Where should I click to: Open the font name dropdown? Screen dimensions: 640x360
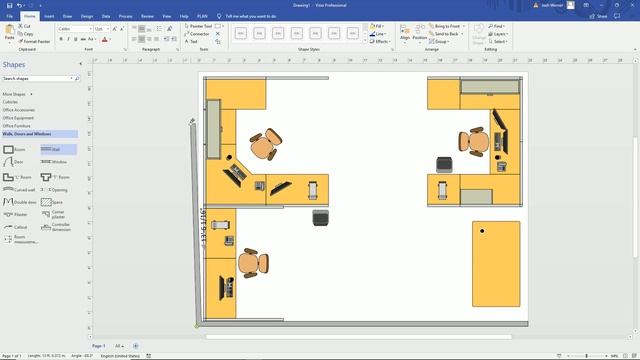(90, 29)
